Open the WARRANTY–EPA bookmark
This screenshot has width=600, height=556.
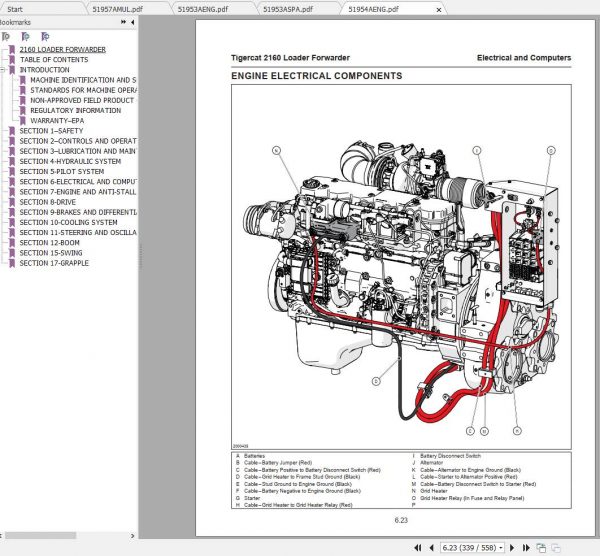[57, 121]
